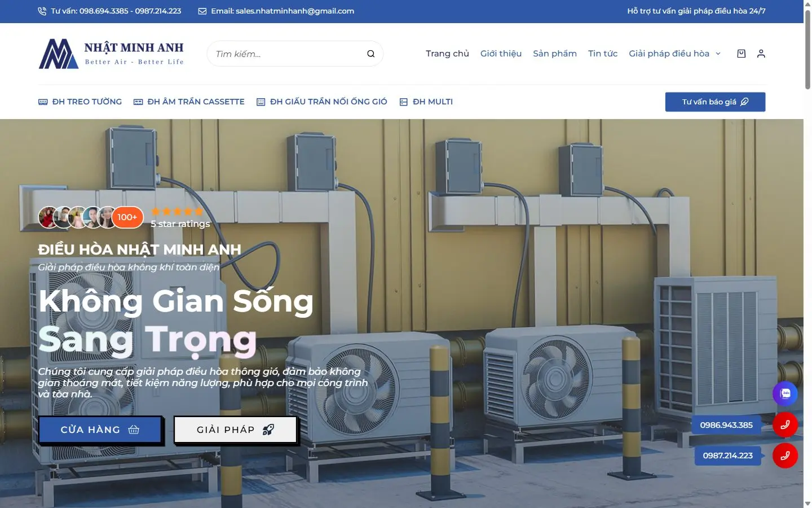Go to Trang chủ
Screen dimensions: 812x508
point(447,54)
